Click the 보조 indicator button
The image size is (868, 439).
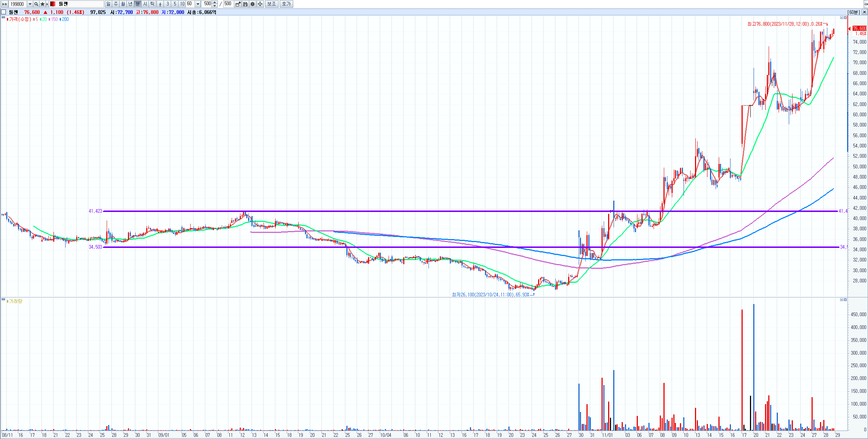271,4
